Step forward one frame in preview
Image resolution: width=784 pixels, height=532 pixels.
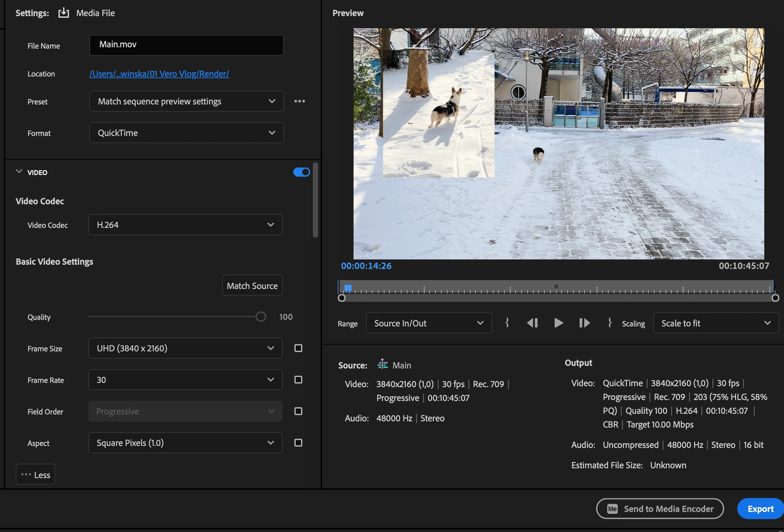[584, 323]
